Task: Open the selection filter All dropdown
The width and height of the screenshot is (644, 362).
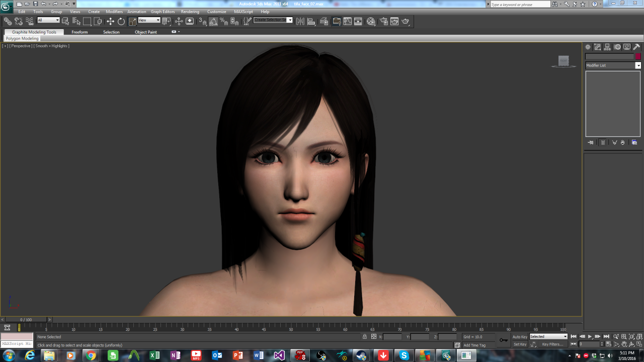Action: tap(48, 20)
